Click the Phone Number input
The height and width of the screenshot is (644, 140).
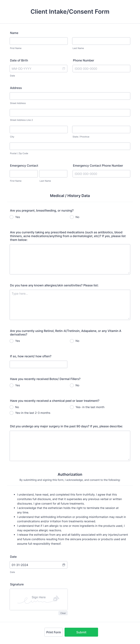tap(101, 68)
